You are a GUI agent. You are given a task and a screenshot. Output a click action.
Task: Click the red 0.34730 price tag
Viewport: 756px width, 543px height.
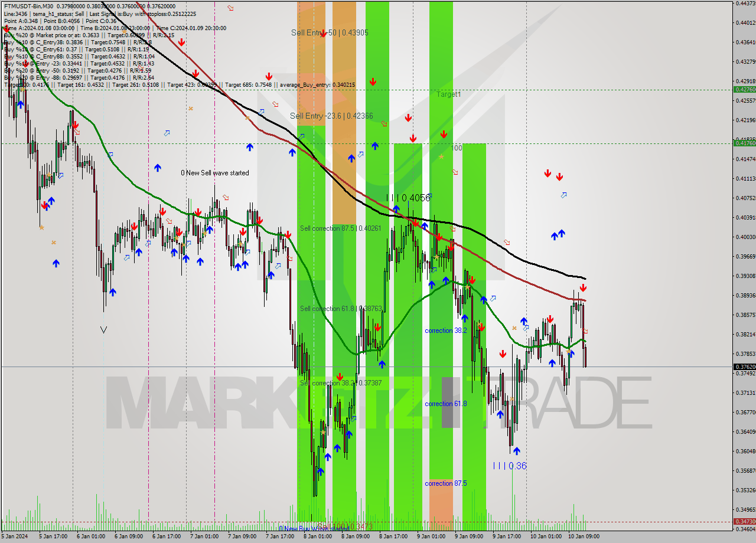pos(744,521)
